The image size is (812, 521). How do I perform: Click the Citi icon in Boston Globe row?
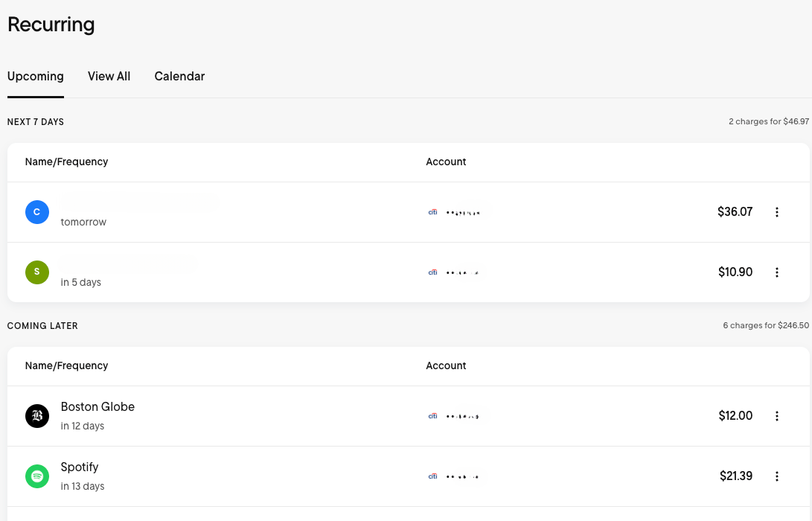[x=433, y=416]
